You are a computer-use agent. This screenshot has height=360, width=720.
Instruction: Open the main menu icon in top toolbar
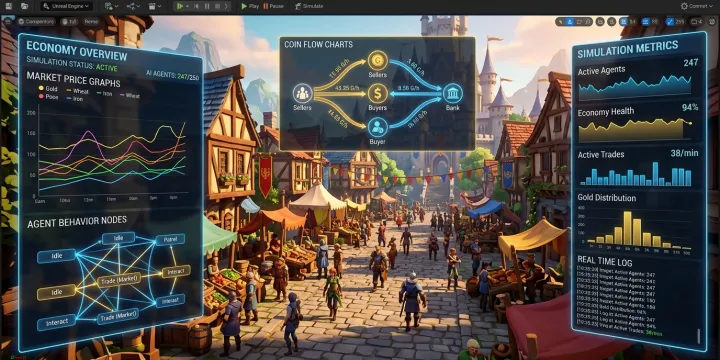pos(8,6)
